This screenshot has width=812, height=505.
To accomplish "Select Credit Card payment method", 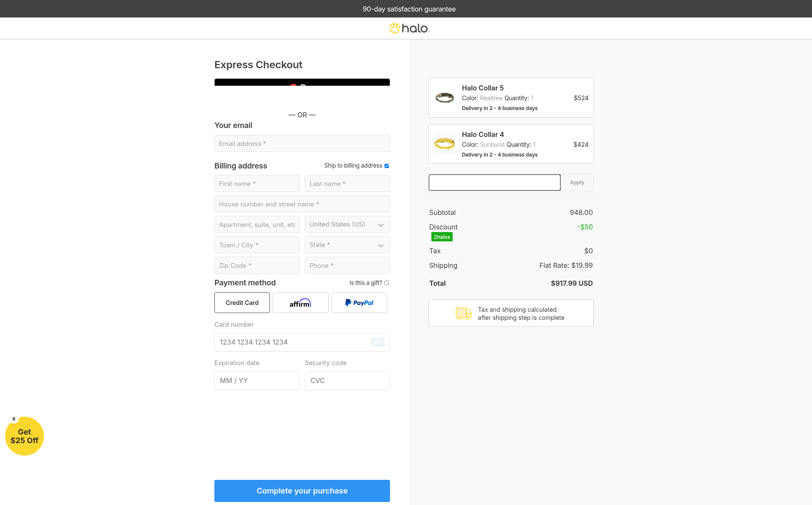I will pos(242,303).
